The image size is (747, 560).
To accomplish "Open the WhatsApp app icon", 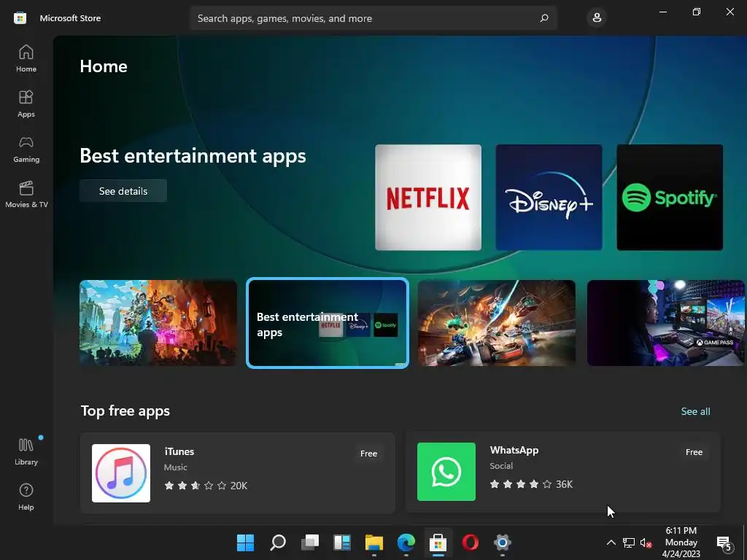I will [446, 472].
